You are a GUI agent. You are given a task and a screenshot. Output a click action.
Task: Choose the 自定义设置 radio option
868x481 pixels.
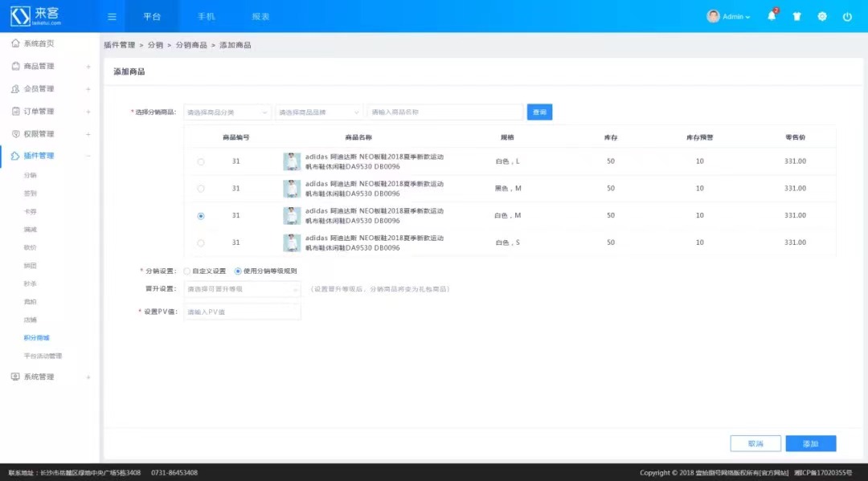187,271
